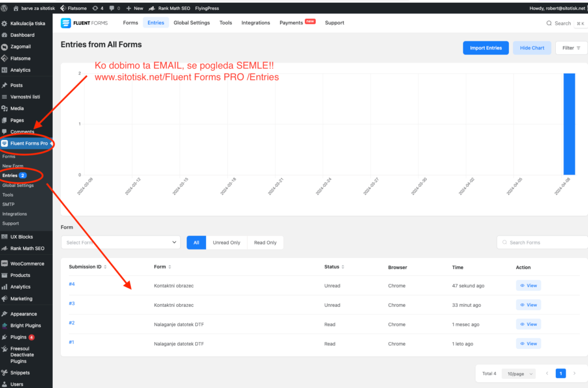
Task: Open Varnostni listi in sidebar
Action: pyautogui.click(x=26, y=97)
